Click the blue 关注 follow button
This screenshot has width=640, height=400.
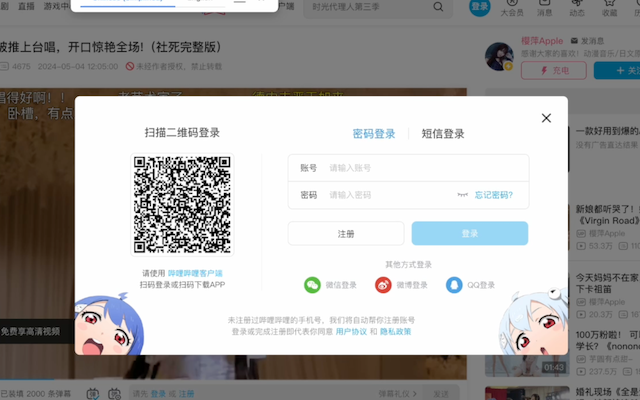coord(617,71)
